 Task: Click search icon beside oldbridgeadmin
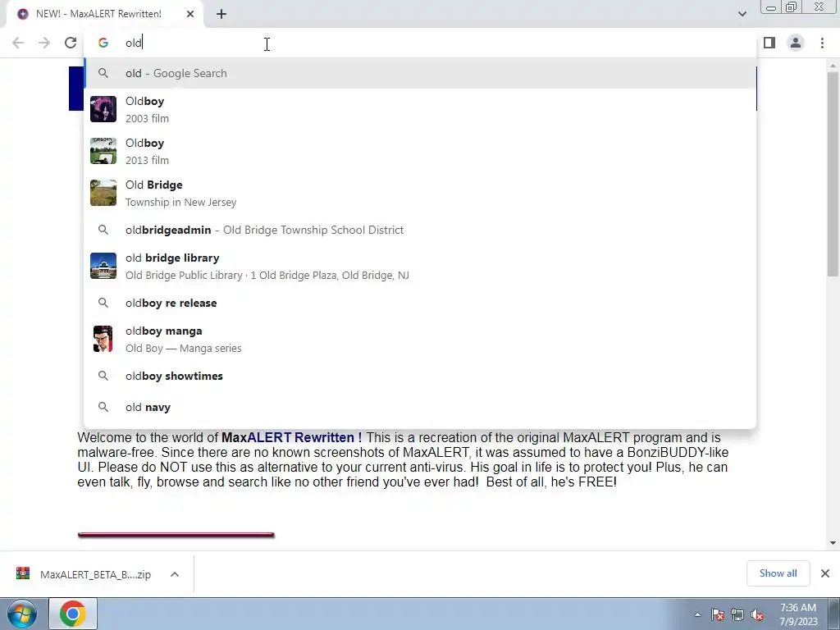tap(103, 230)
